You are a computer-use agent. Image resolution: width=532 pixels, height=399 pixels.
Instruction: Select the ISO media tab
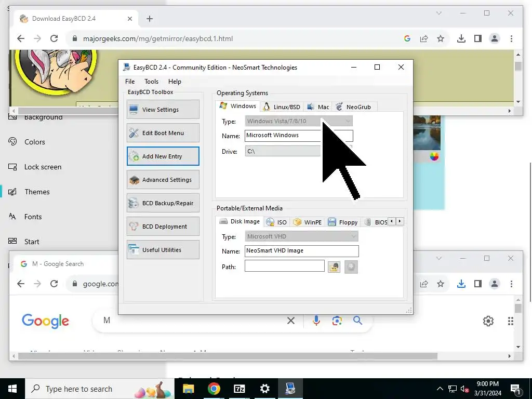(x=276, y=222)
